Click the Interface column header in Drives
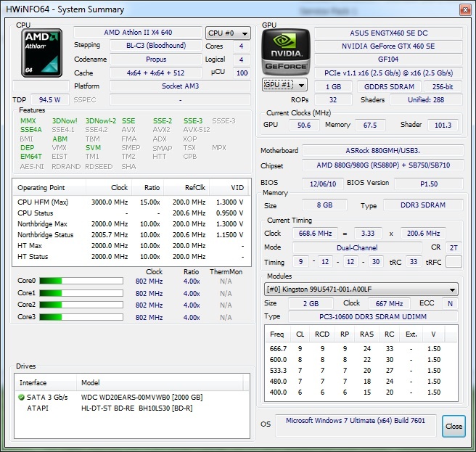The height and width of the screenshot is (452, 476). (45, 382)
